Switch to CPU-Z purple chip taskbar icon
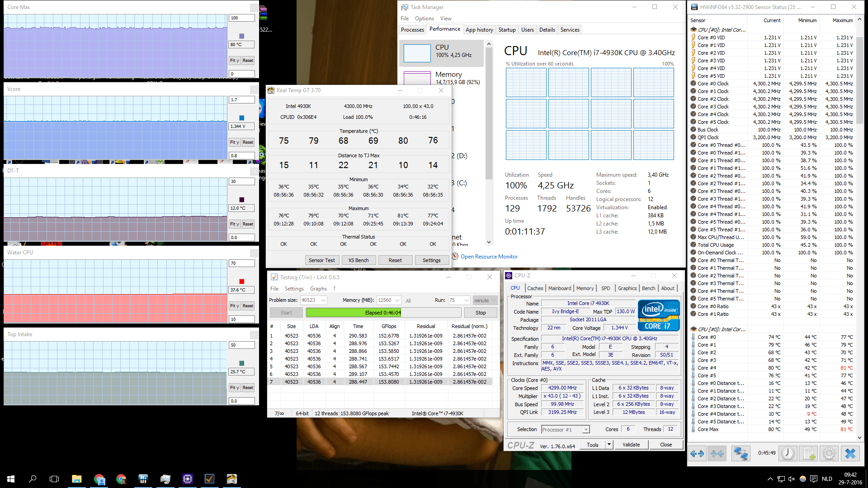The image size is (868, 488). tap(188, 479)
